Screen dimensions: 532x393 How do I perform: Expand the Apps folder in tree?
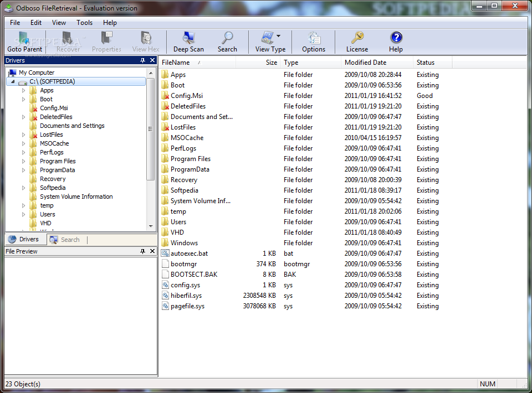[23, 90]
